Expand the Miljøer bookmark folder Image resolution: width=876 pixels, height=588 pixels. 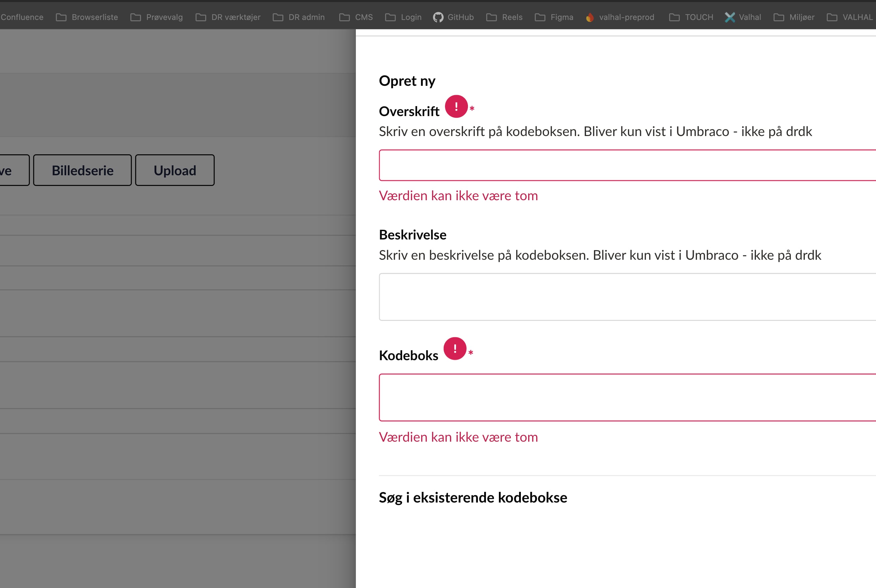[x=794, y=17]
